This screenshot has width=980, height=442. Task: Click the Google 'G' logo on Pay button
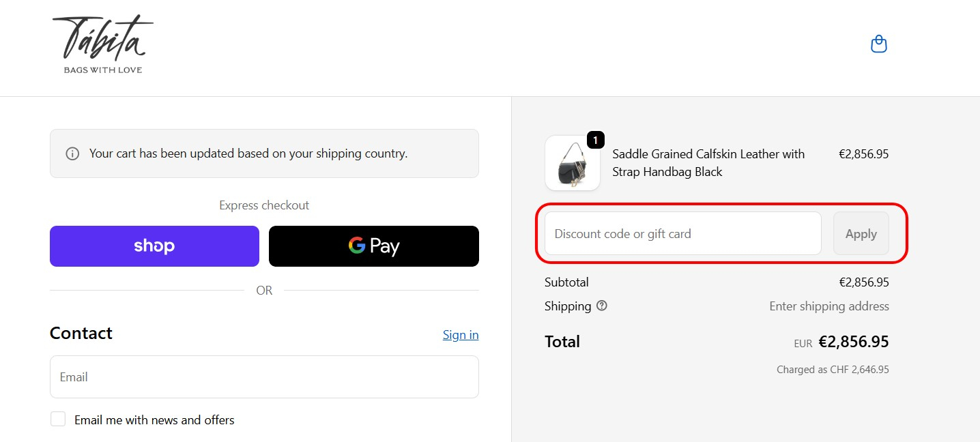[x=356, y=246]
